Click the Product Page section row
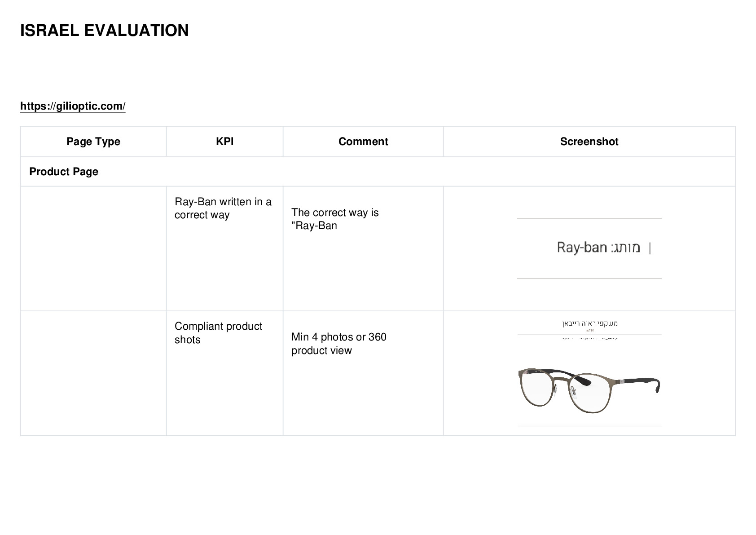 pyautogui.click(x=378, y=172)
